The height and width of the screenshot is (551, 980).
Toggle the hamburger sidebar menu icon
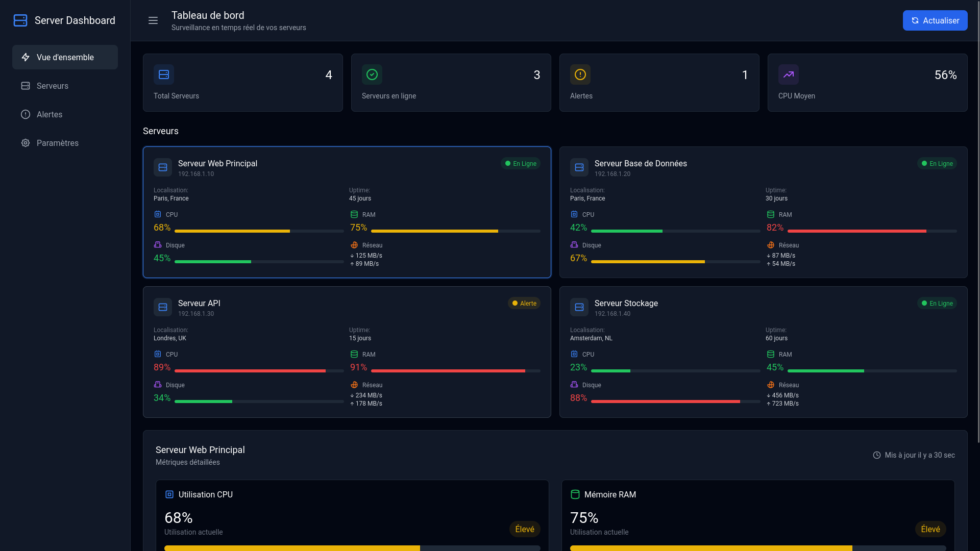coord(153,20)
